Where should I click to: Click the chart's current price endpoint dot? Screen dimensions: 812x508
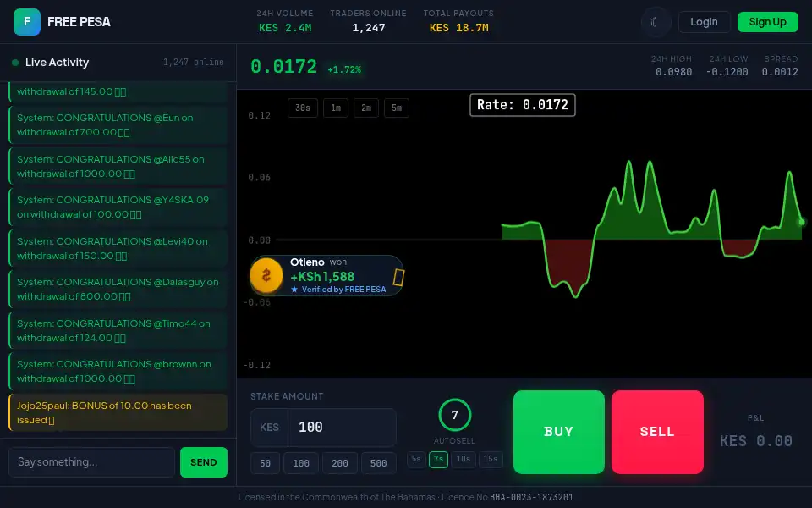point(802,222)
